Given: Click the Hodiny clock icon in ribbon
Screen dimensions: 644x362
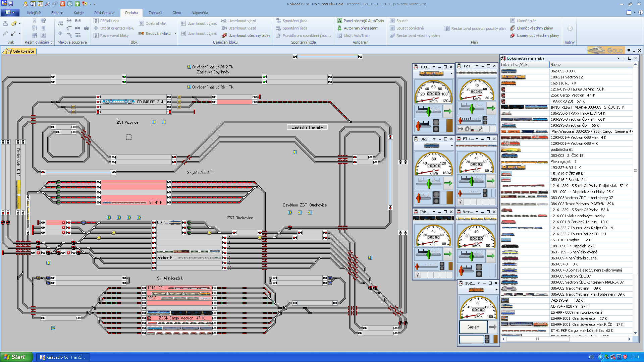Looking at the screenshot, I should click(x=570, y=28).
